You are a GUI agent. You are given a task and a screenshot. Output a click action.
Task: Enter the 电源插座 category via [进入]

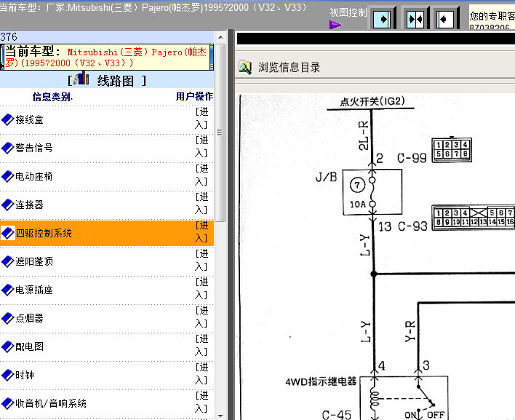(x=201, y=288)
